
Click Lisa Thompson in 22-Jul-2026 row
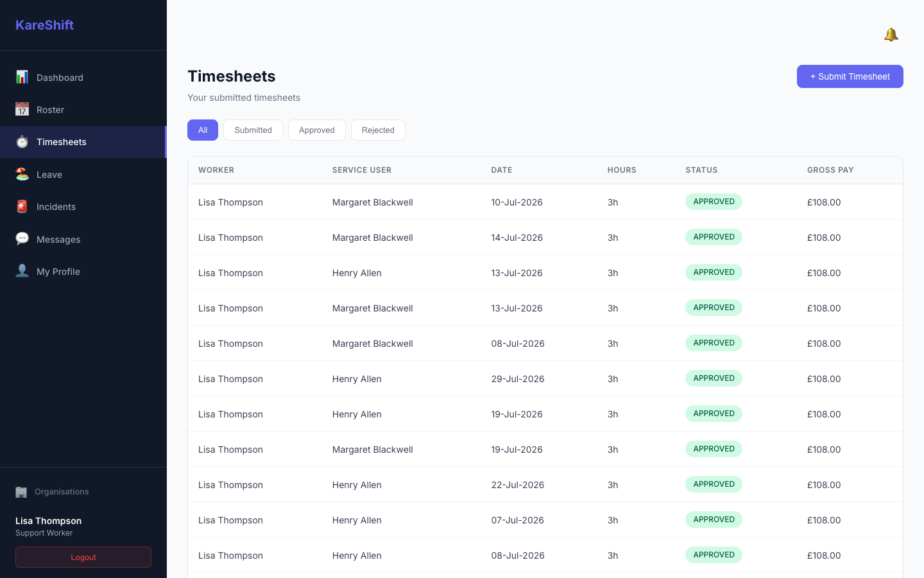coord(230,485)
